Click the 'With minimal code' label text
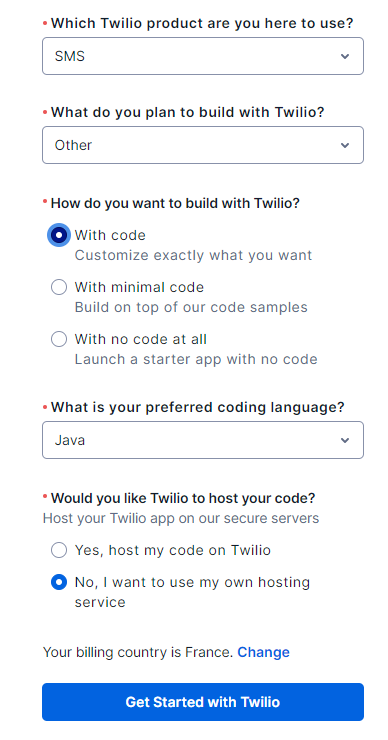 pos(139,287)
